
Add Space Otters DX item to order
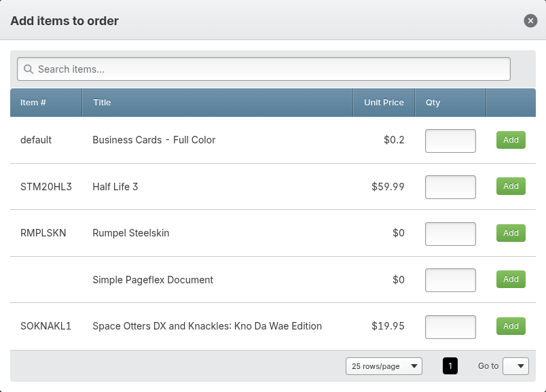[511, 326]
